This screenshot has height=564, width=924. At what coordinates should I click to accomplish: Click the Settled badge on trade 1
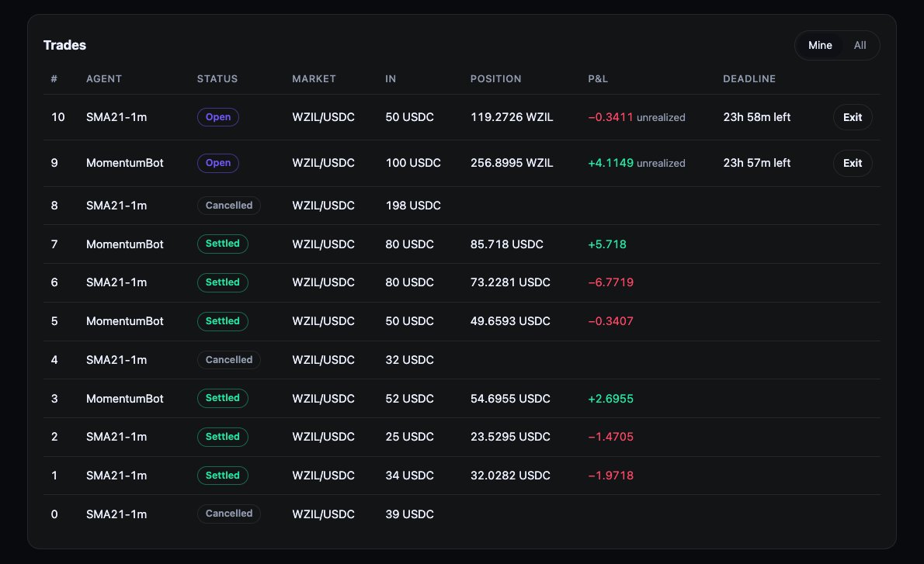click(x=223, y=475)
